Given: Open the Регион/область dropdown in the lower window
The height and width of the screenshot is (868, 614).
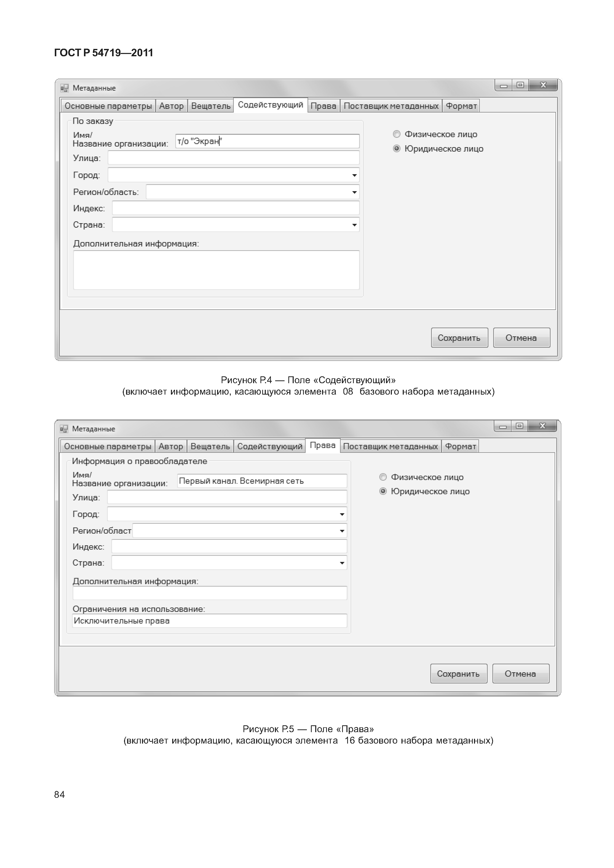Looking at the screenshot, I should point(342,531).
